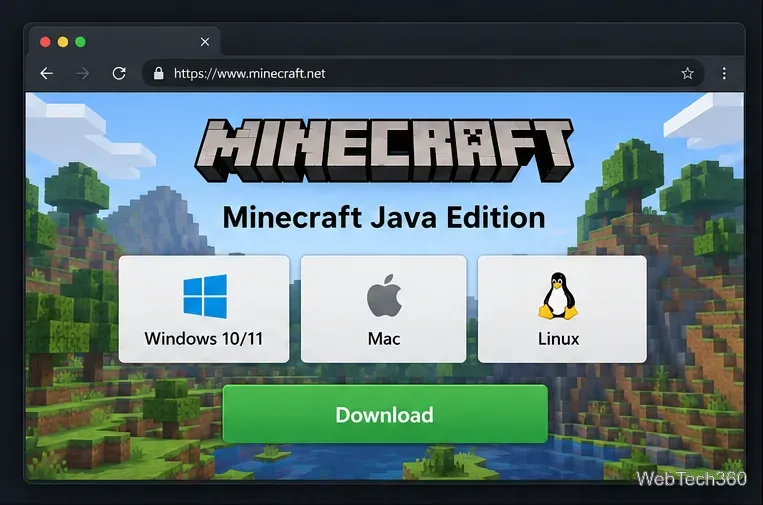The image size is (763, 505).
Task: Click the green Download button
Action: click(x=385, y=414)
